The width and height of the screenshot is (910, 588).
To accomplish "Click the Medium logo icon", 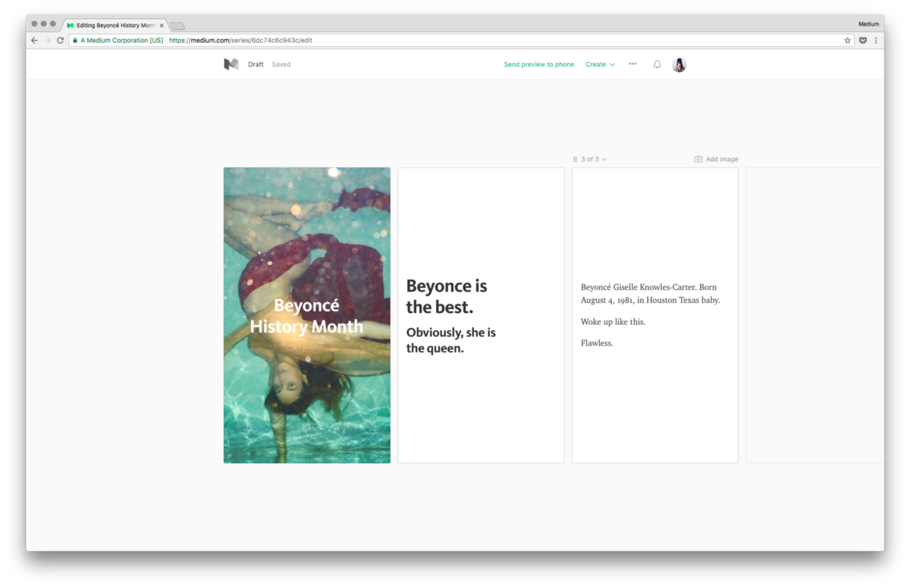I will 231,64.
